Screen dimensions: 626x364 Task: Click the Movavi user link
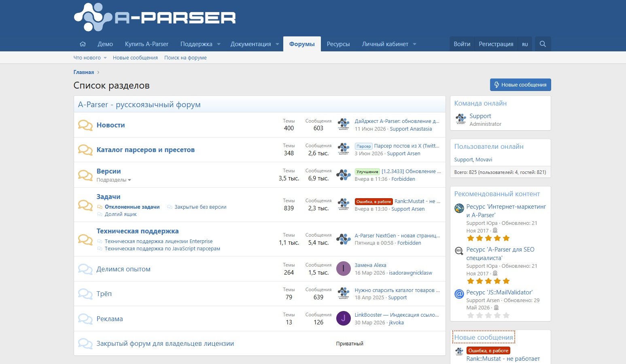[484, 160]
